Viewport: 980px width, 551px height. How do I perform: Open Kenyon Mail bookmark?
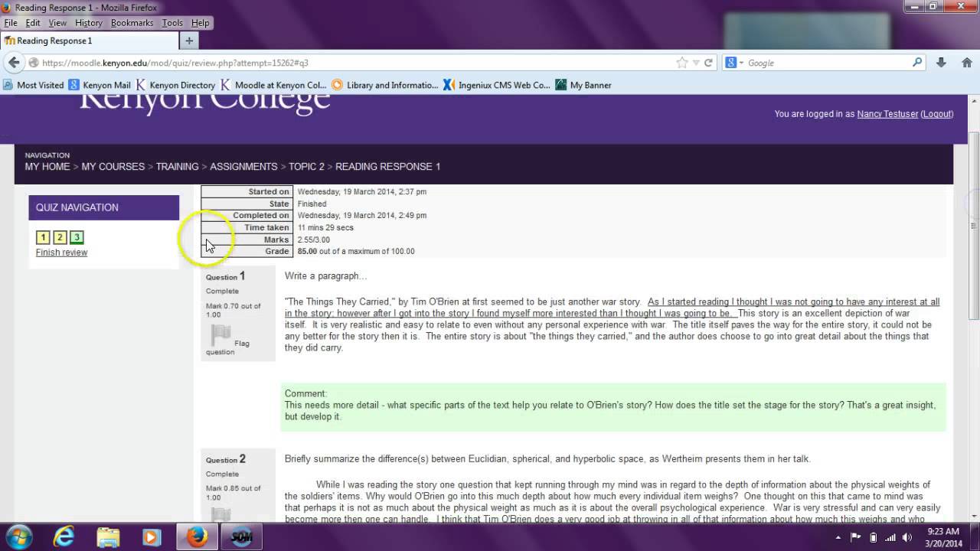pos(100,85)
